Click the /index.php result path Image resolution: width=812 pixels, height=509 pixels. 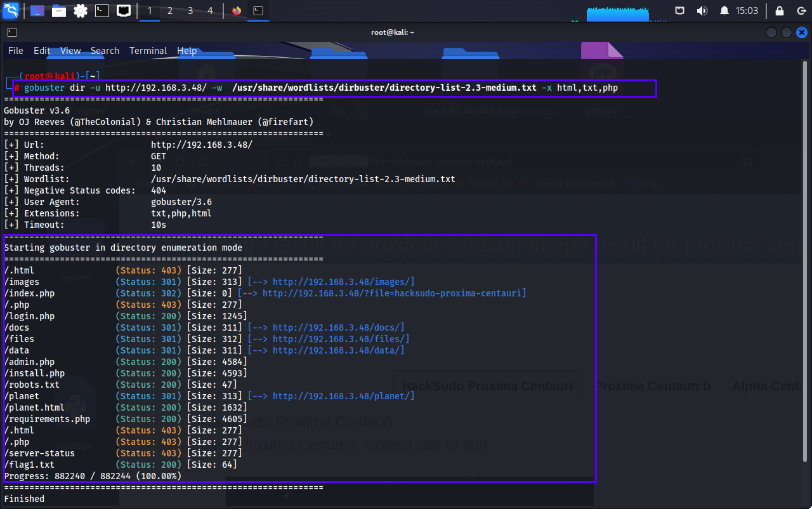[x=29, y=293]
